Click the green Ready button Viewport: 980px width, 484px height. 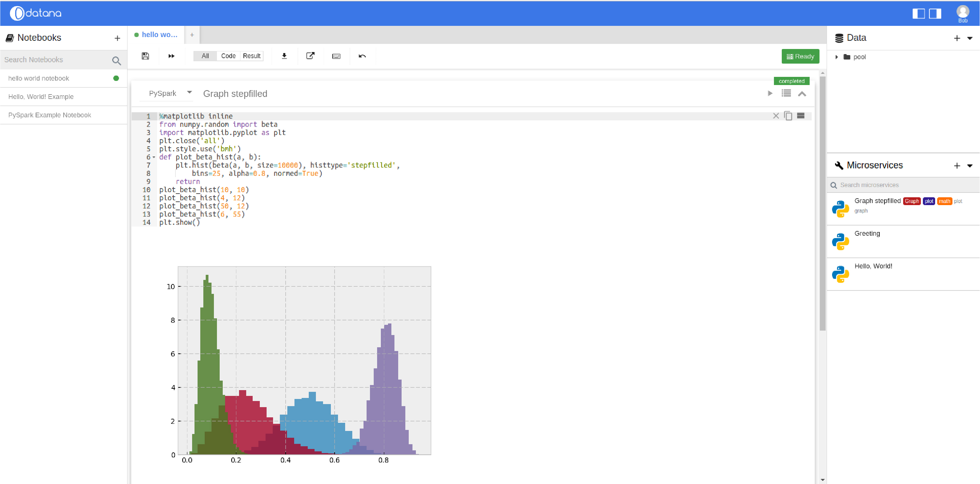pos(800,56)
